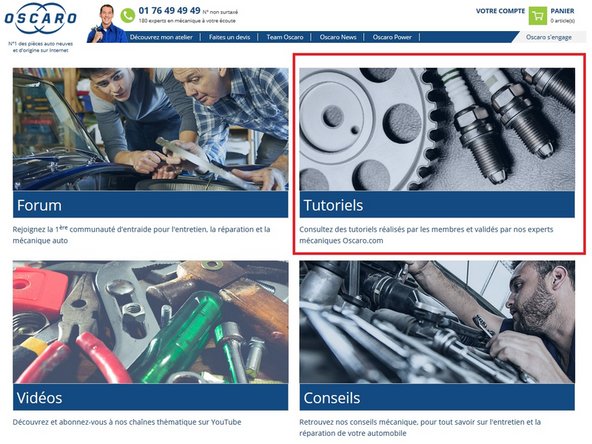This screenshot has width=592, height=444.
Task: Click the green phone icon
Action: point(128,15)
